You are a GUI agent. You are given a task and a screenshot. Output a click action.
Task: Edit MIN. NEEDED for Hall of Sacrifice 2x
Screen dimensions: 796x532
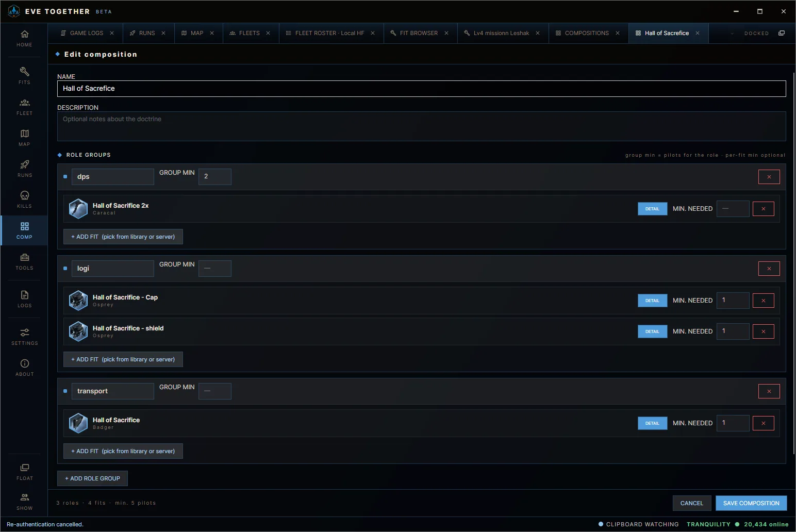click(733, 209)
